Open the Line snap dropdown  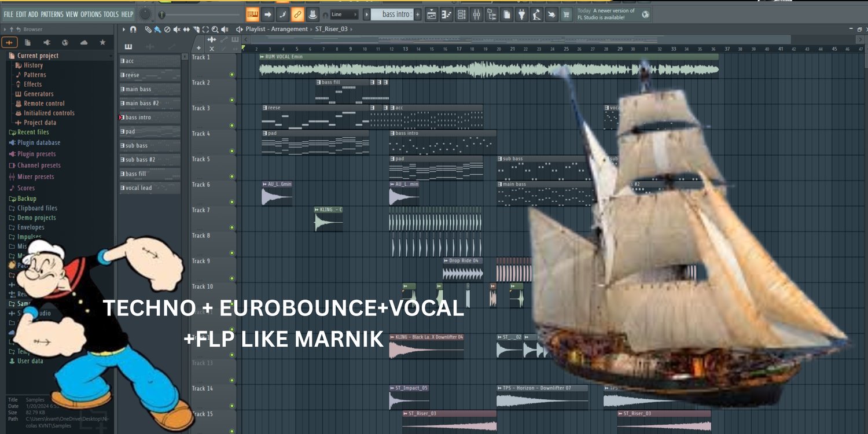point(344,14)
